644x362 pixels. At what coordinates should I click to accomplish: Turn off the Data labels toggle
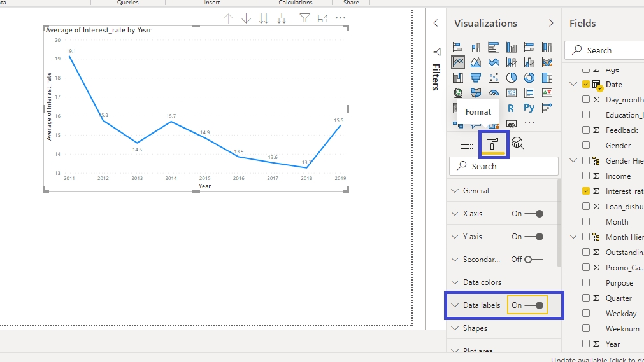(534, 305)
